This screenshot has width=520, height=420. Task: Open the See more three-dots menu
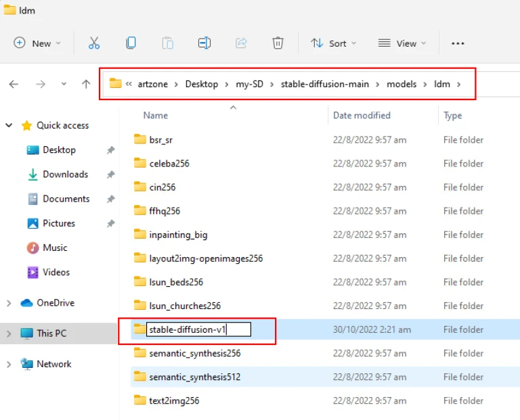click(x=458, y=43)
